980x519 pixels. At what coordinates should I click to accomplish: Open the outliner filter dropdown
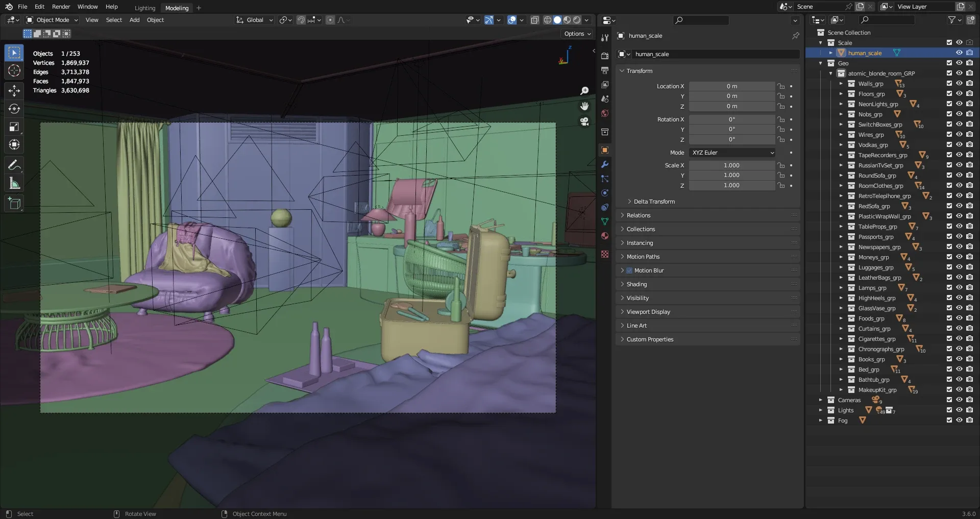pos(954,20)
